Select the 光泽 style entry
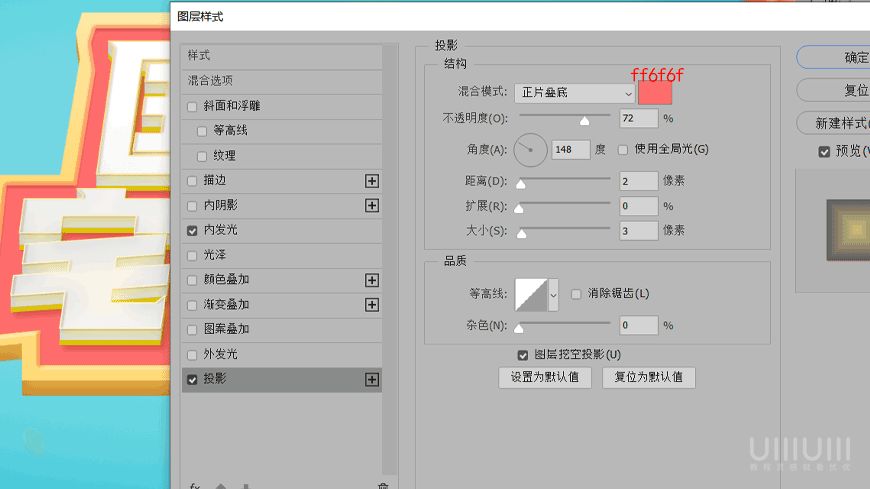This screenshot has height=489, width=870. coord(281,255)
